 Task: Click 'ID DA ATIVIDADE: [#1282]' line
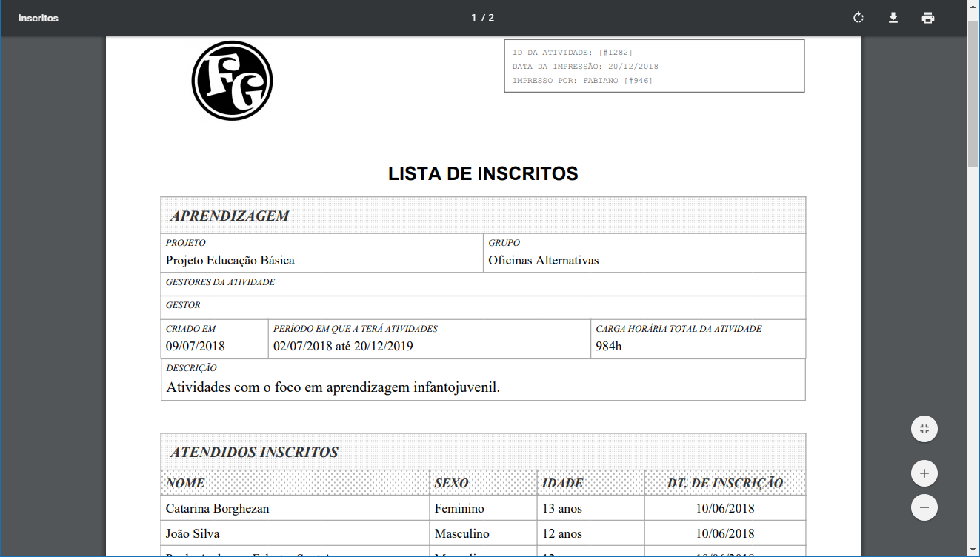[x=573, y=53]
